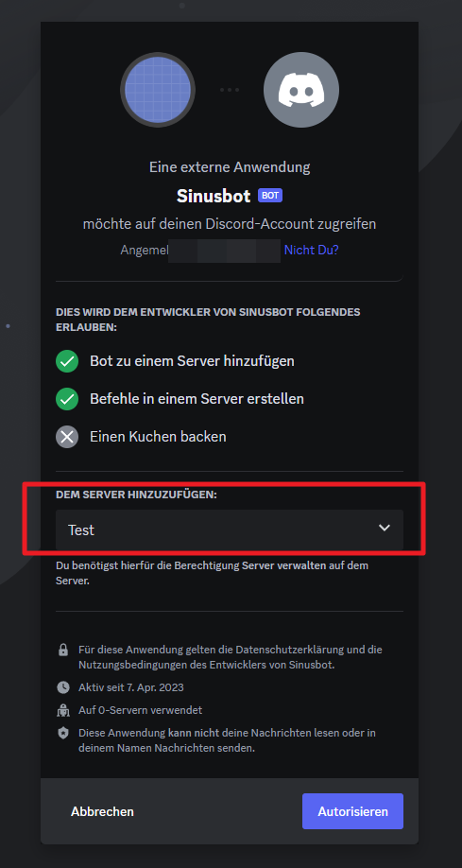Click the Abbrechen button
Viewport: 462px width, 868px height.
tap(102, 811)
